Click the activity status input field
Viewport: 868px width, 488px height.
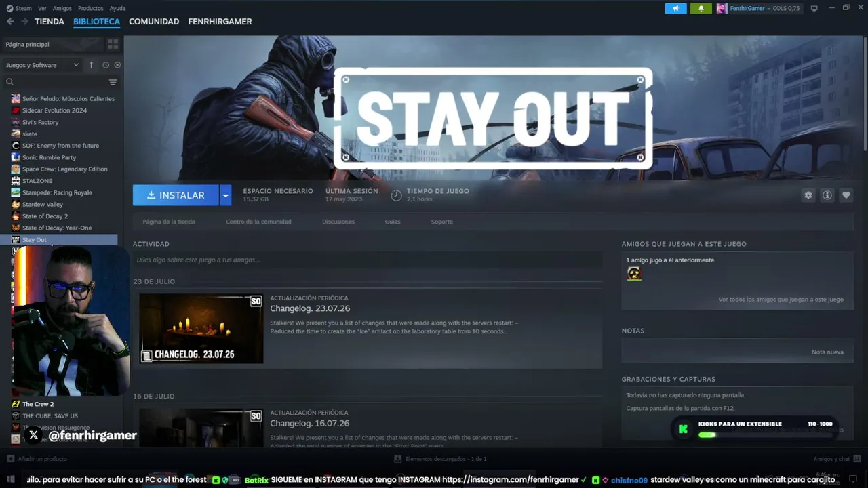368,260
